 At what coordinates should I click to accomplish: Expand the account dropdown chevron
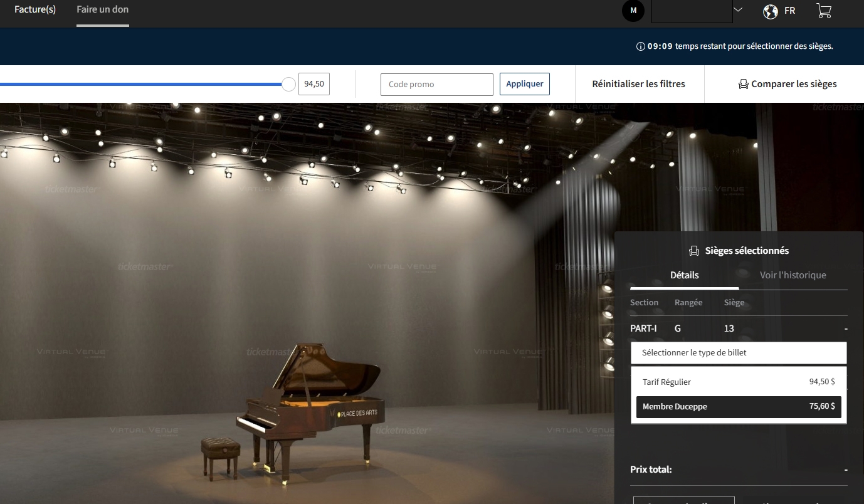[x=738, y=10]
